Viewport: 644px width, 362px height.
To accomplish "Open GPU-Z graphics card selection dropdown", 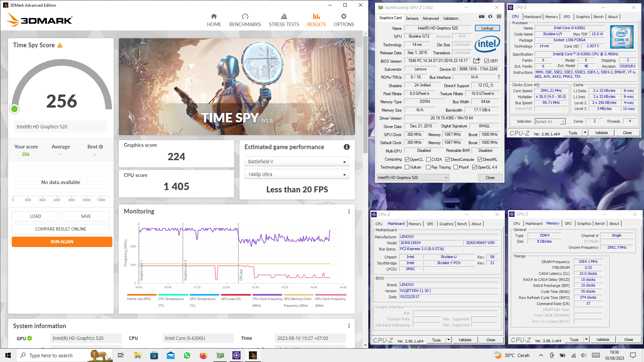I will click(413, 178).
